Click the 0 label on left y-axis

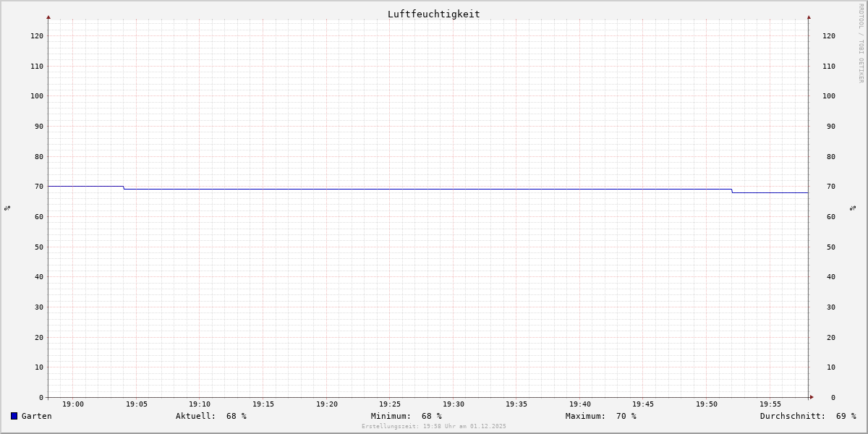click(x=41, y=397)
